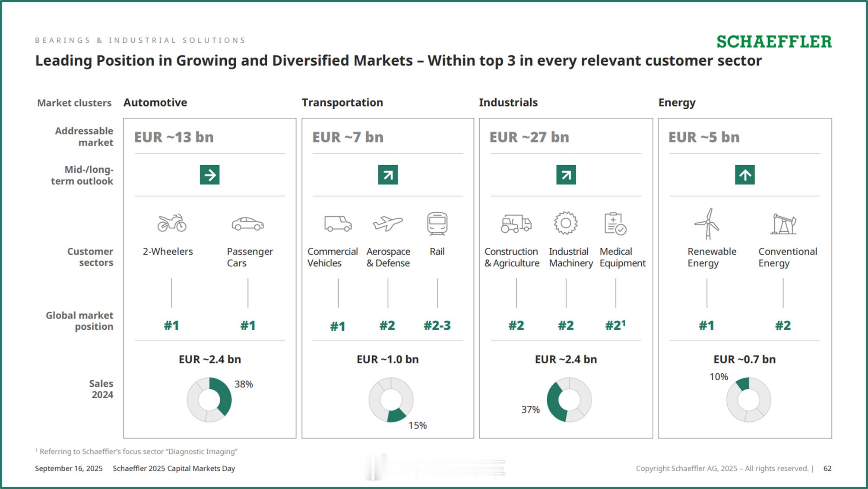868x489 pixels.
Task: Click the copyright notice in footer
Action: coord(722,468)
